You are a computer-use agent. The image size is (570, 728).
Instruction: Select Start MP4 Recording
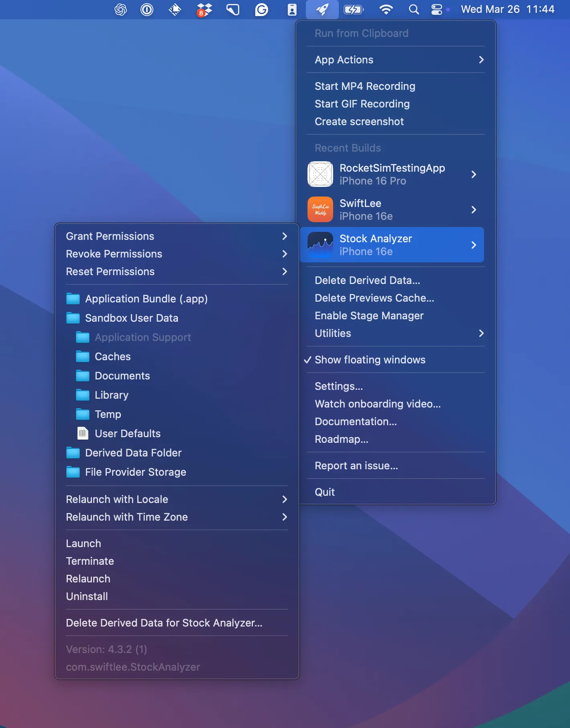click(365, 86)
